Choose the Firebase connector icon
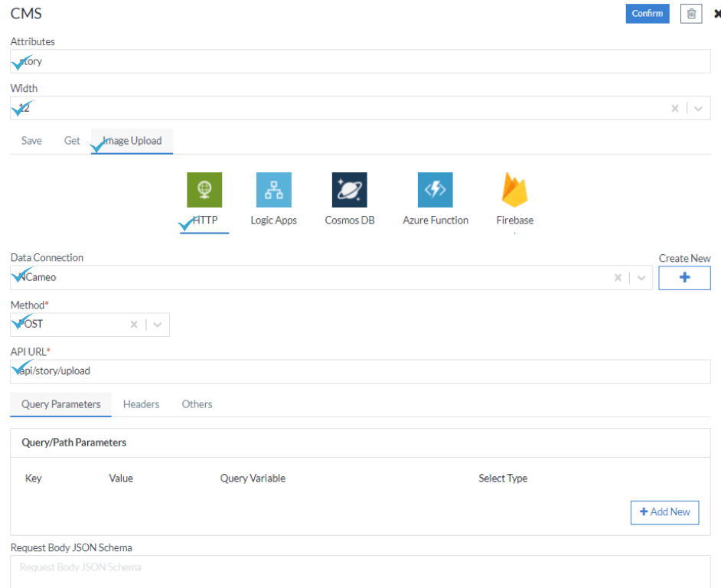721x588 pixels. [514, 190]
